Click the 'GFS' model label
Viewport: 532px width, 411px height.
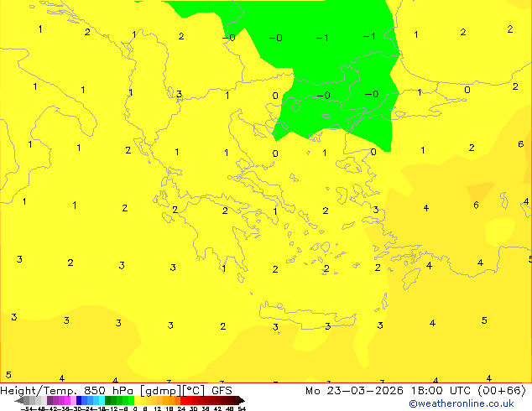(222, 391)
